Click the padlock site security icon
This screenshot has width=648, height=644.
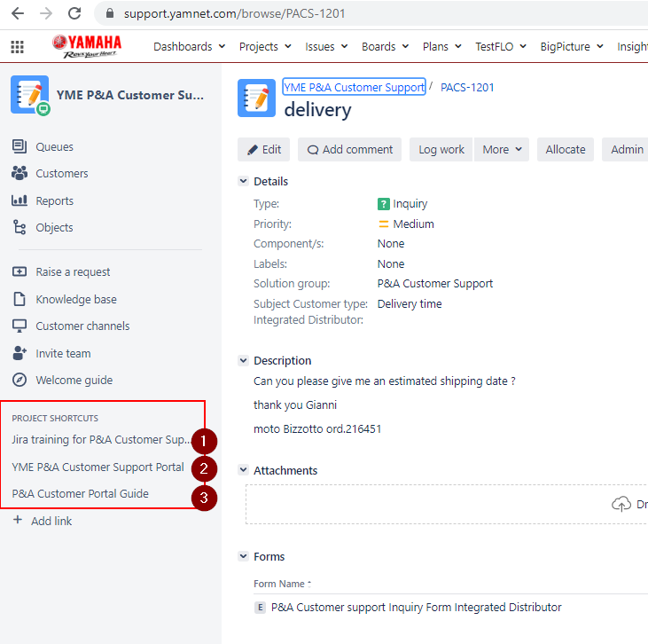[x=110, y=13]
